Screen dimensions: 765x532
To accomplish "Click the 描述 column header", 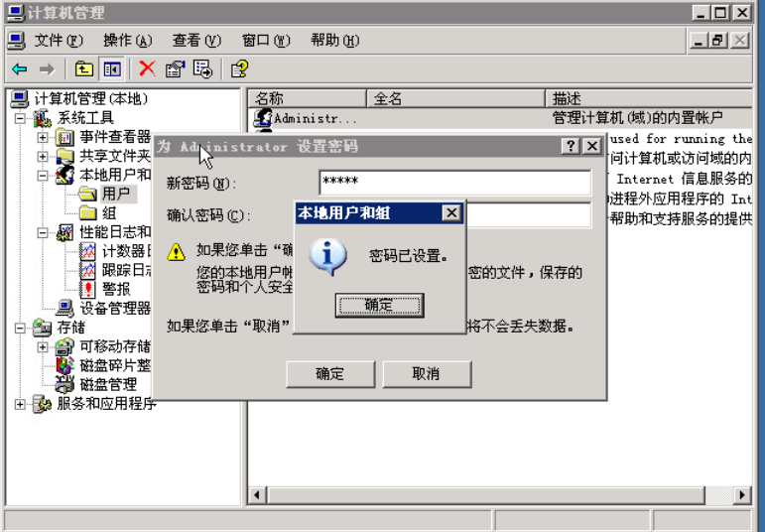I will 648,98.
